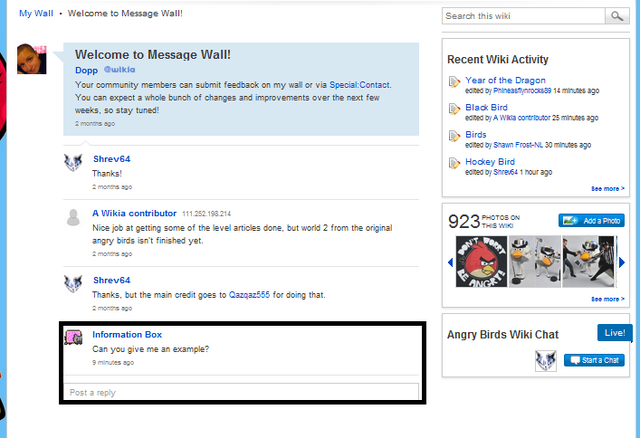Show previous photos with left arrow
Image resolution: width=640 pixels, height=438 pixels.
coord(451,262)
